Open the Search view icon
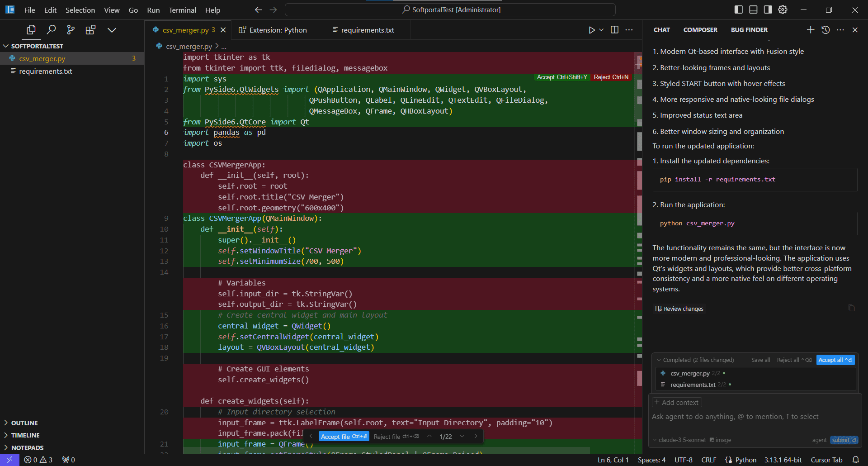868x466 pixels. click(51, 30)
